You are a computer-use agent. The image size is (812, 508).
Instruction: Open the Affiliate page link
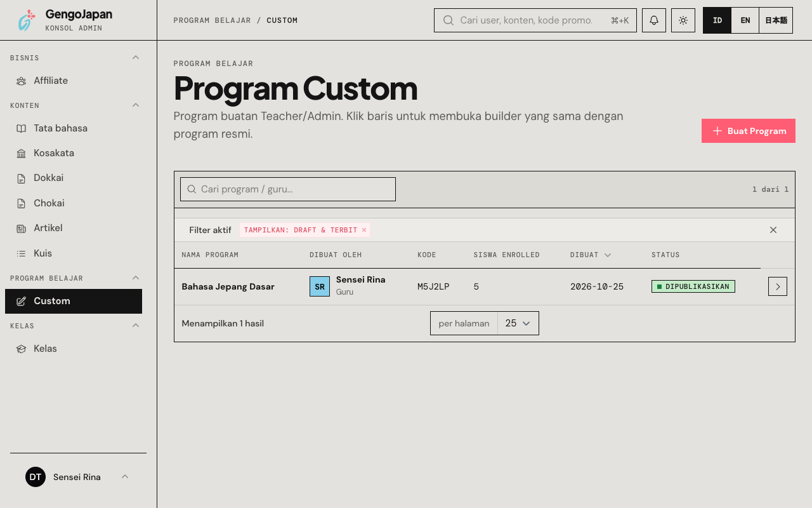click(x=74, y=81)
